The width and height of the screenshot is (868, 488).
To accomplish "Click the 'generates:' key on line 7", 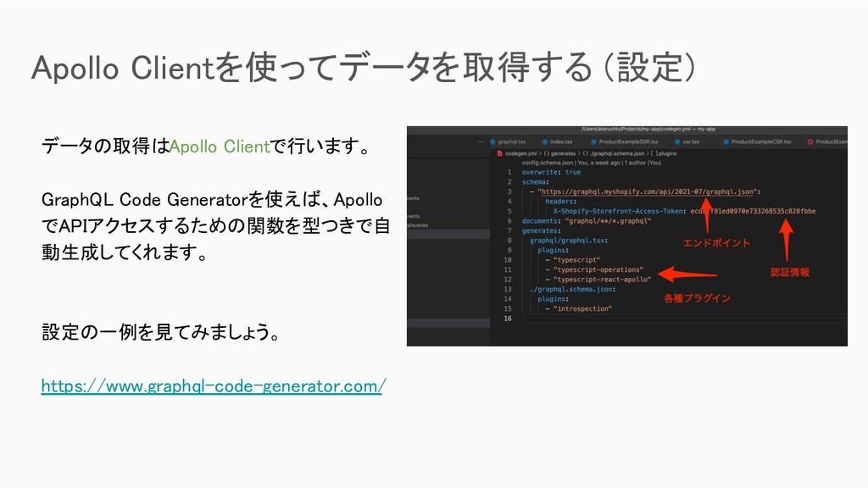I will (x=542, y=230).
